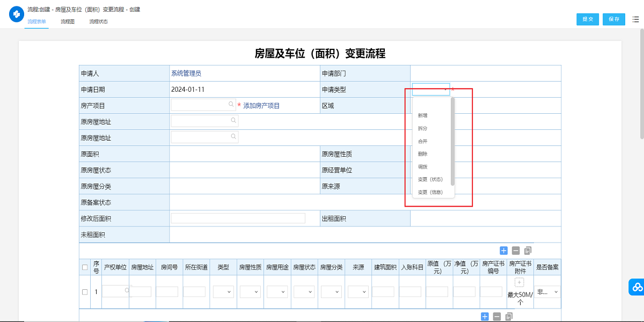Click the 修改后面积 input field
The height and width of the screenshot is (322, 644).
(x=238, y=218)
